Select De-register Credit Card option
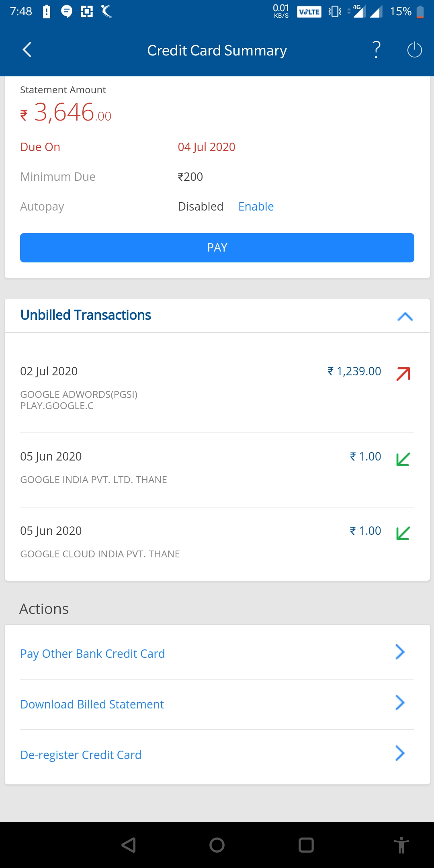Viewport: 434px width, 868px height. coord(217,755)
